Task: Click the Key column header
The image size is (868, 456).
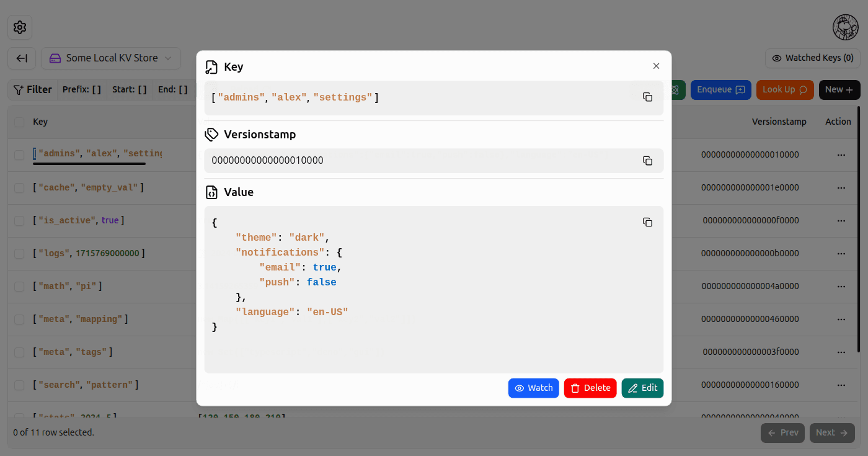Action: 40,122
